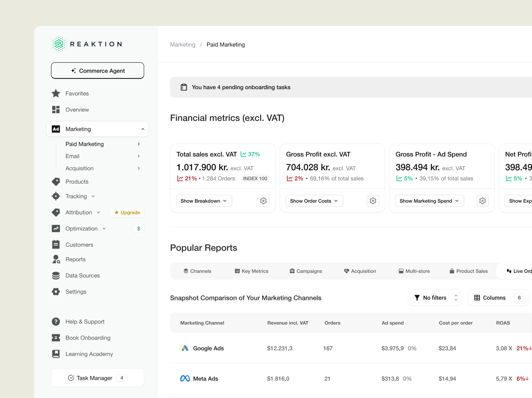Viewport: 532px width, 398px height.
Task: Click the Columns button
Action: [x=499, y=298]
